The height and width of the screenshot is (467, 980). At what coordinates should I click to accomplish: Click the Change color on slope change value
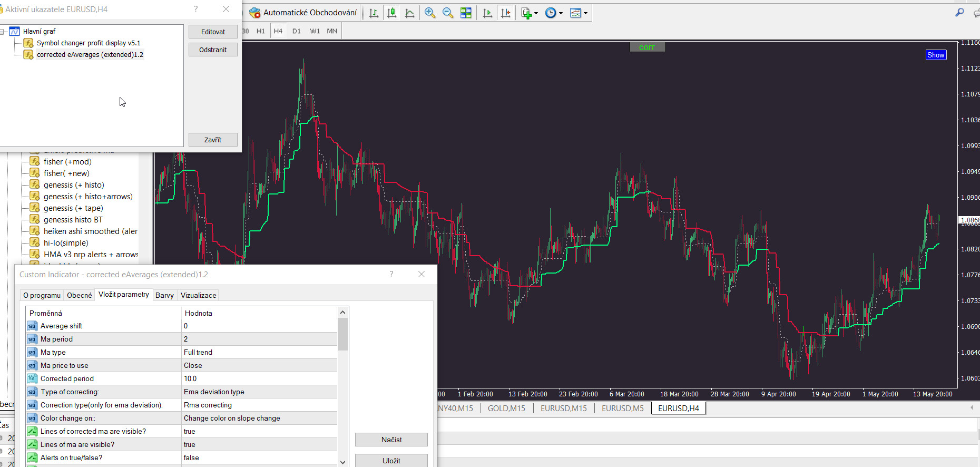[259, 418]
